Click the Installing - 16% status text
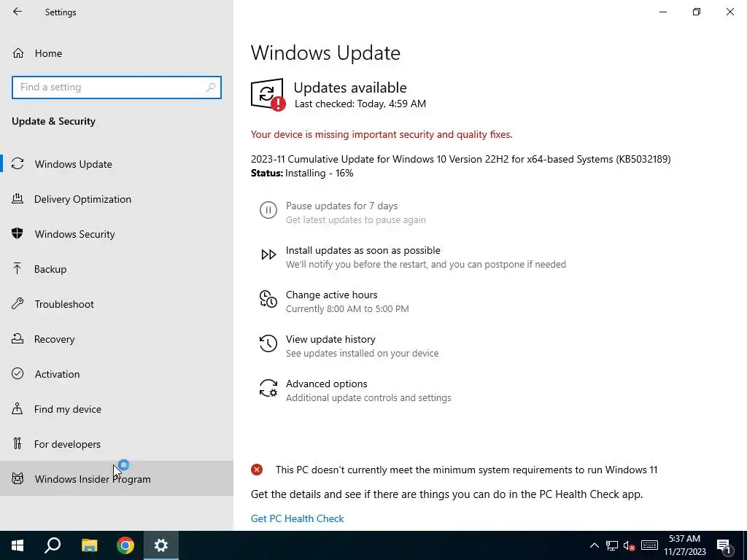 point(320,174)
